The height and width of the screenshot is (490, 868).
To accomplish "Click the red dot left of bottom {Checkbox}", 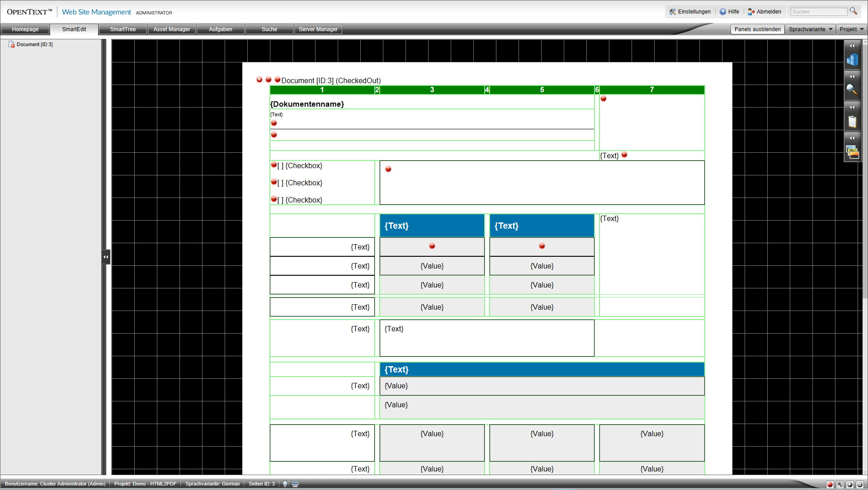I will click(x=274, y=199).
